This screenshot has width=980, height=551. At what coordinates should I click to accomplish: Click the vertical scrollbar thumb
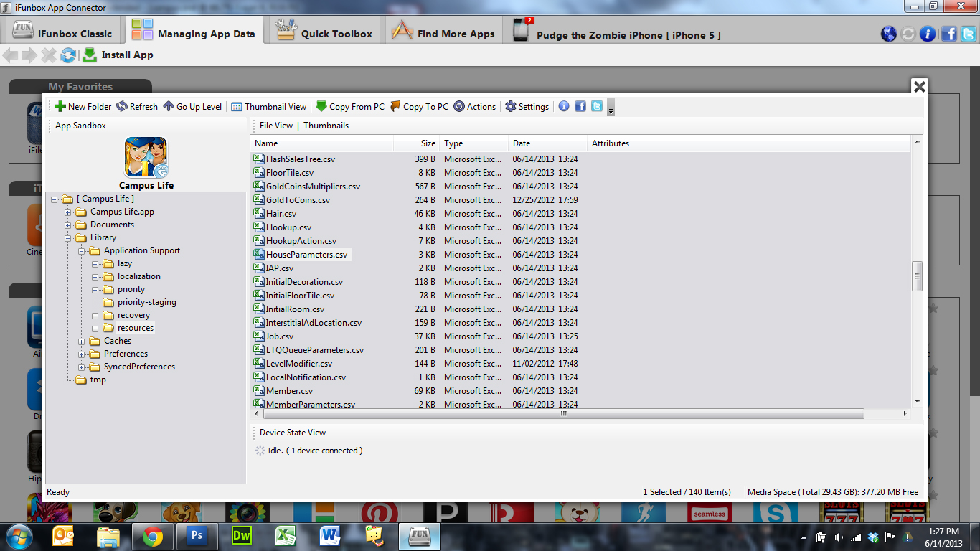[917, 276]
